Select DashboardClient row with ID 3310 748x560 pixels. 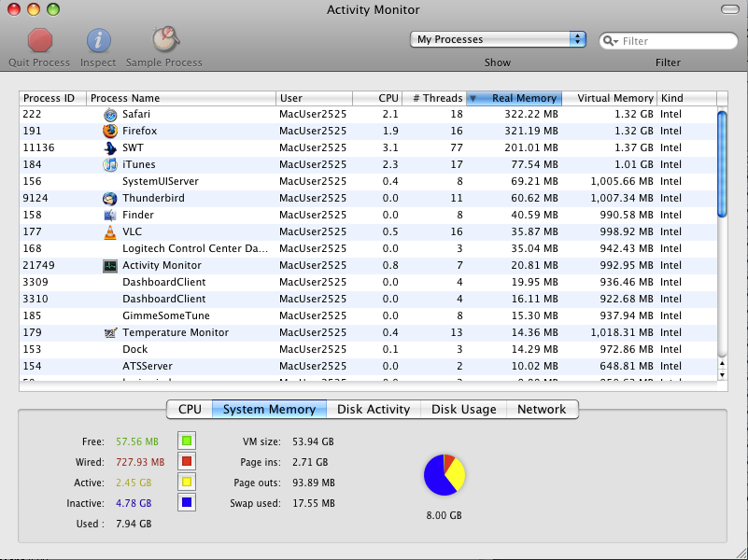(368, 299)
